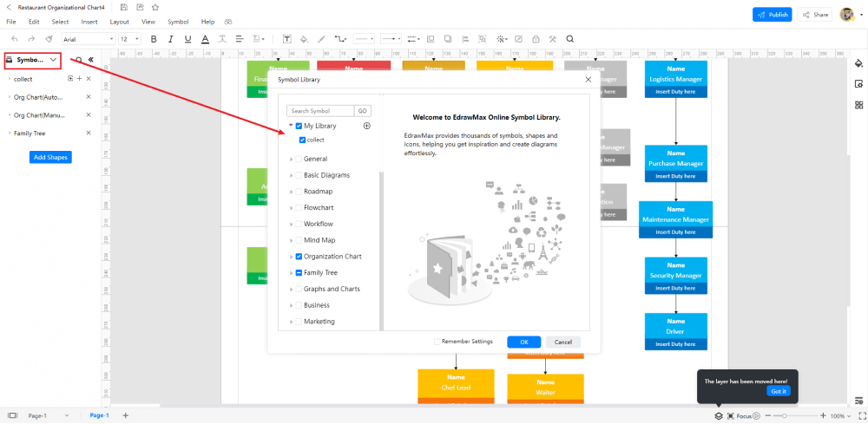
Task: Open the Symbol Library dropdown header
Action: [32, 59]
